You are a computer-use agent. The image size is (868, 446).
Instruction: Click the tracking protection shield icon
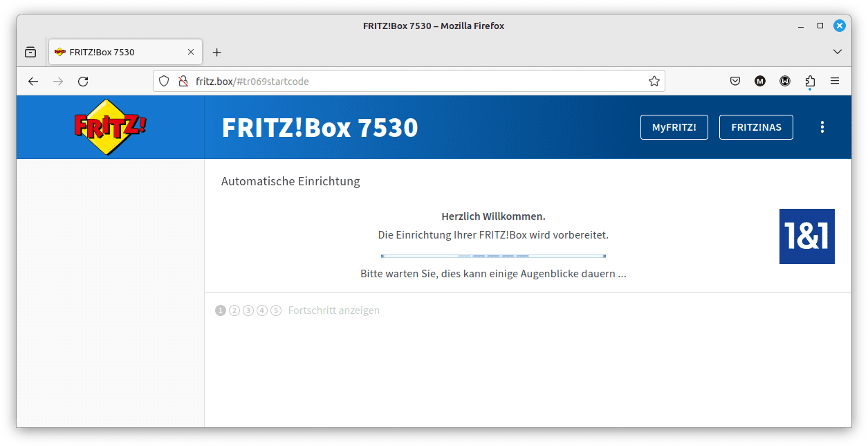click(164, 82)
